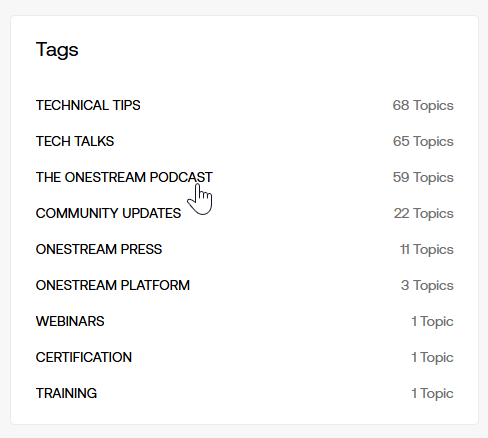Click the 11 Topics count
Viewport: 488px width, 438px height.
(x=427, y=249)
